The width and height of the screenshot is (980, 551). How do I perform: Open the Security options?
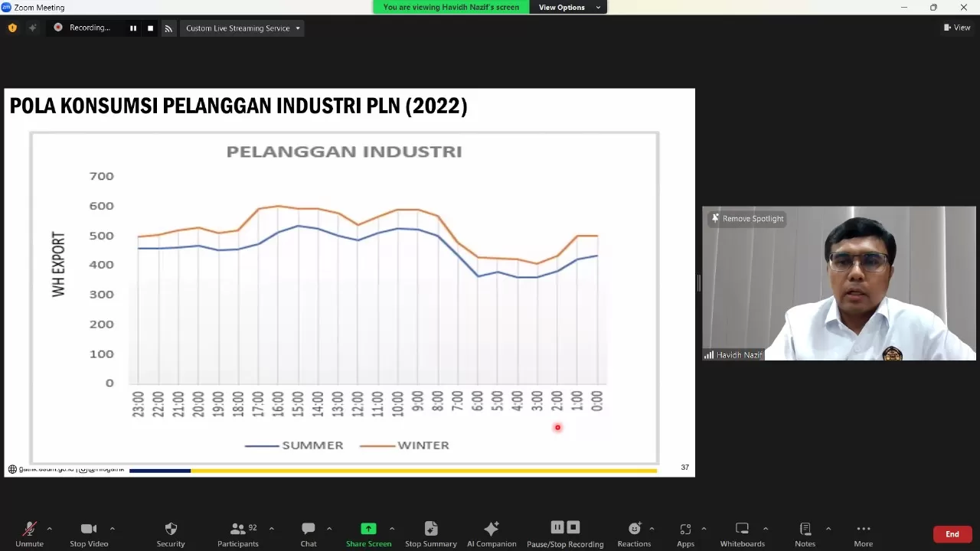coord(170,533)
